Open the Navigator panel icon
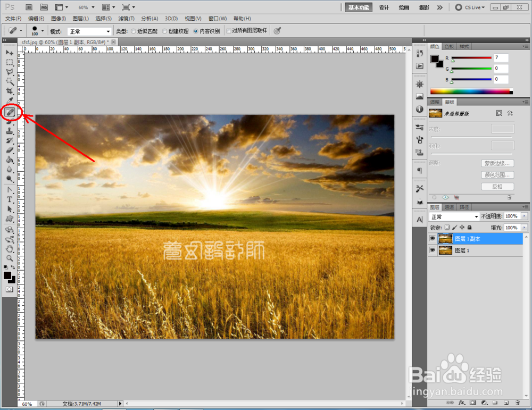The height and width of the screenshot is (410, 532). pyautogui.click(x=420, y=84)
